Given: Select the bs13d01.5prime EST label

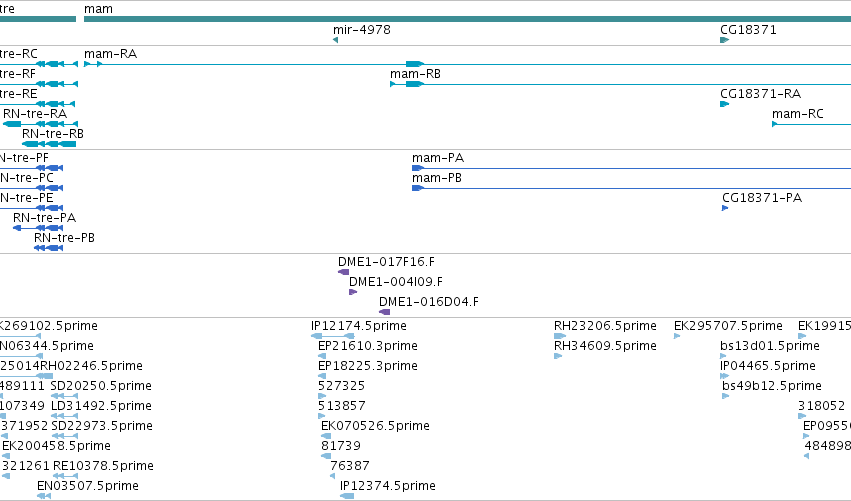Looking at the screenshot, I should [x=770, y=346].
